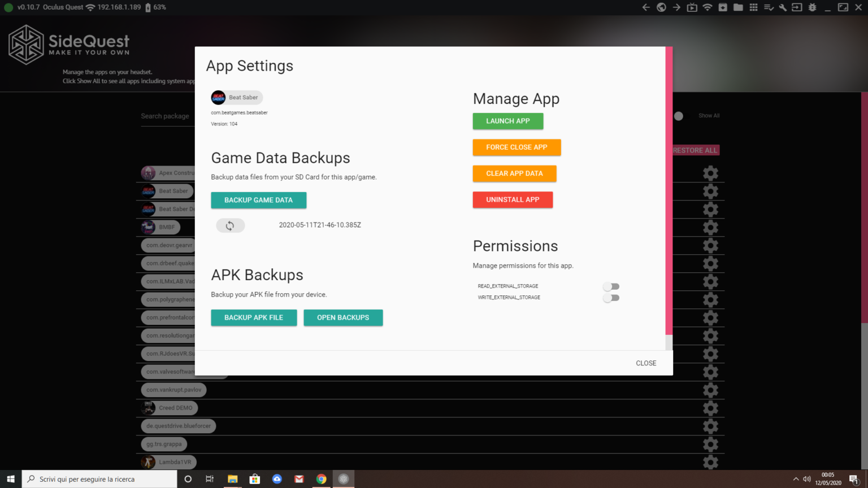Open the wireless ADB wifi icon in the top toolbar
The image size is (868, 488).
707,7
